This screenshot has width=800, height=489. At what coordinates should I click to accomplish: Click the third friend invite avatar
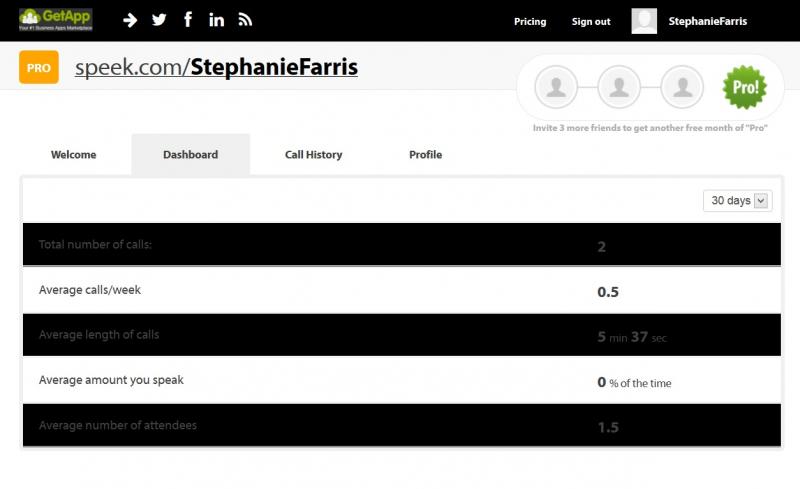682,87
